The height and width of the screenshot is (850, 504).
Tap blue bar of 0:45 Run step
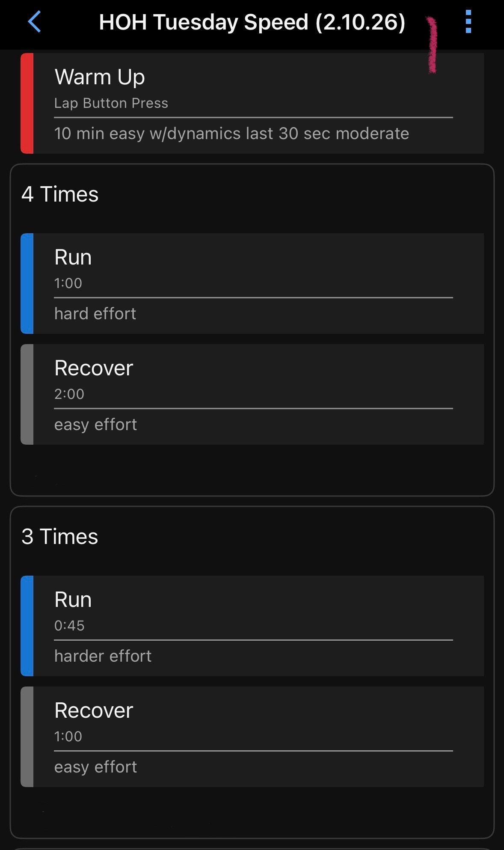pyautogui.click(x=27, y=626)
